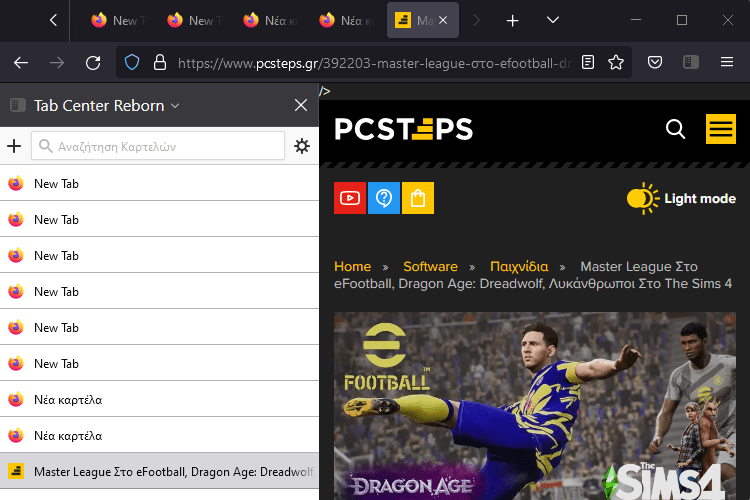The image size is (750, 500).
Task: Open the blue question help button
Action: tap(384, 198)
